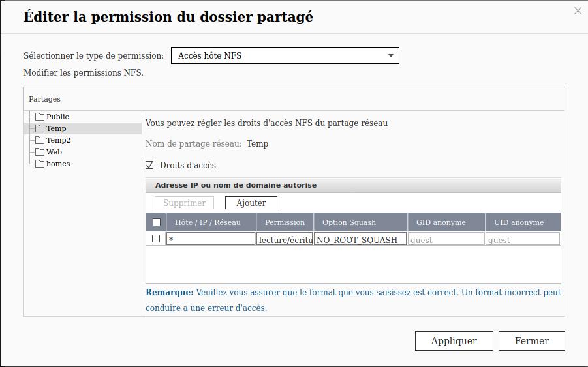Image resolution: width=588 pixels, height=367 pixels.
Task: Click the GID anonyme guest field
Action: tap(446, 239)
